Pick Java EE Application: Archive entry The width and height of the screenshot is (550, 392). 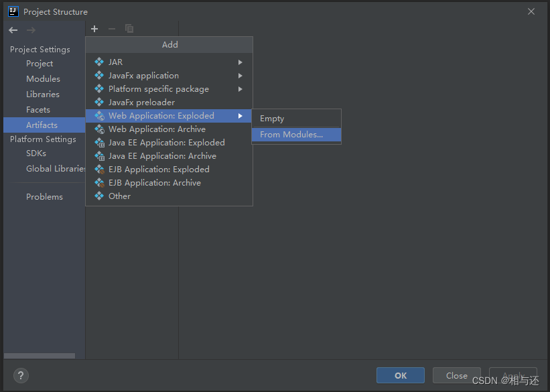point(169,156)
